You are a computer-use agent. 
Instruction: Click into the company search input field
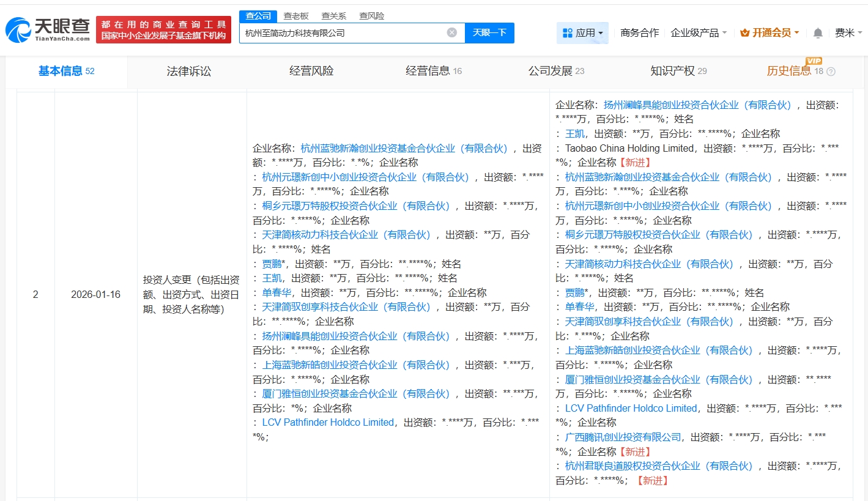click(343, 33)
